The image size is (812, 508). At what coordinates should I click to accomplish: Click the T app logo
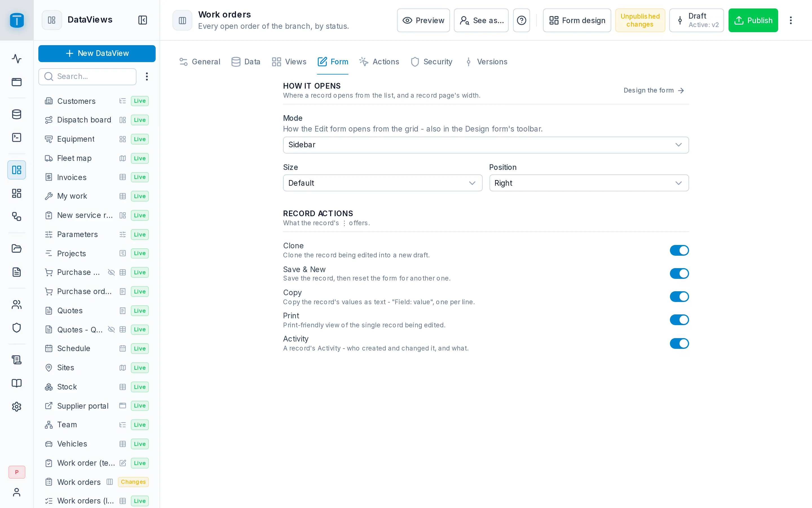click(x=17, y=20)
